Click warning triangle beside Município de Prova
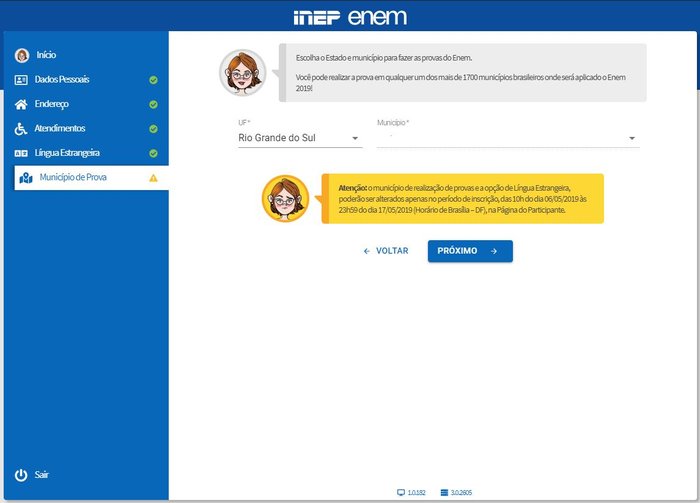The image size is (700, 503). tap(153, 178)
